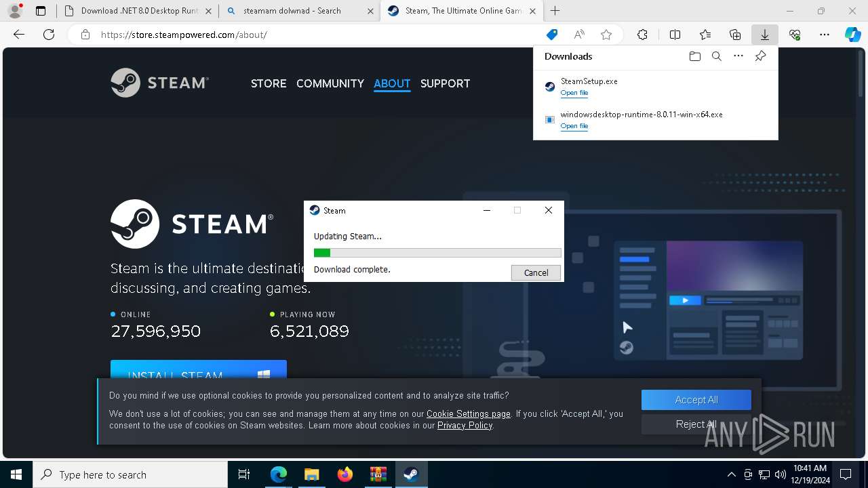868x488 pixels.
Task: Reject All cookies
Action: coord(696,424)
